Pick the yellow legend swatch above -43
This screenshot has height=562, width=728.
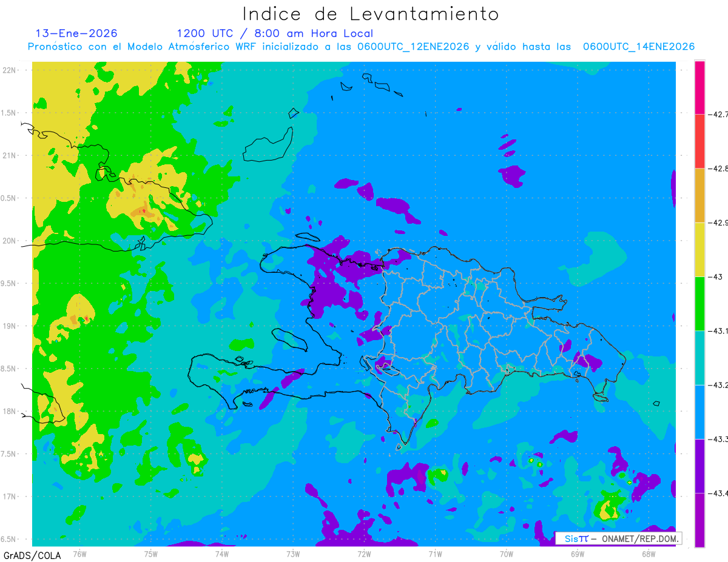pyautogui.click(x=699, y=249)
